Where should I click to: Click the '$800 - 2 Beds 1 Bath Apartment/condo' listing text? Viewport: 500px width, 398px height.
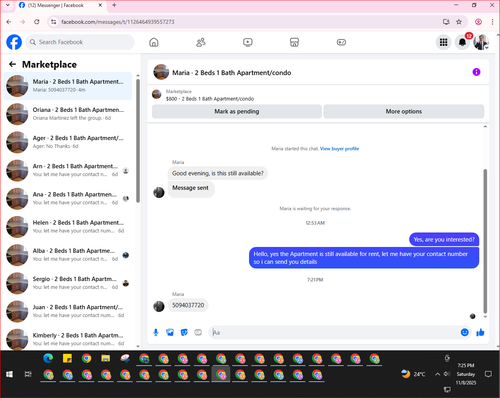pos(210,99)
